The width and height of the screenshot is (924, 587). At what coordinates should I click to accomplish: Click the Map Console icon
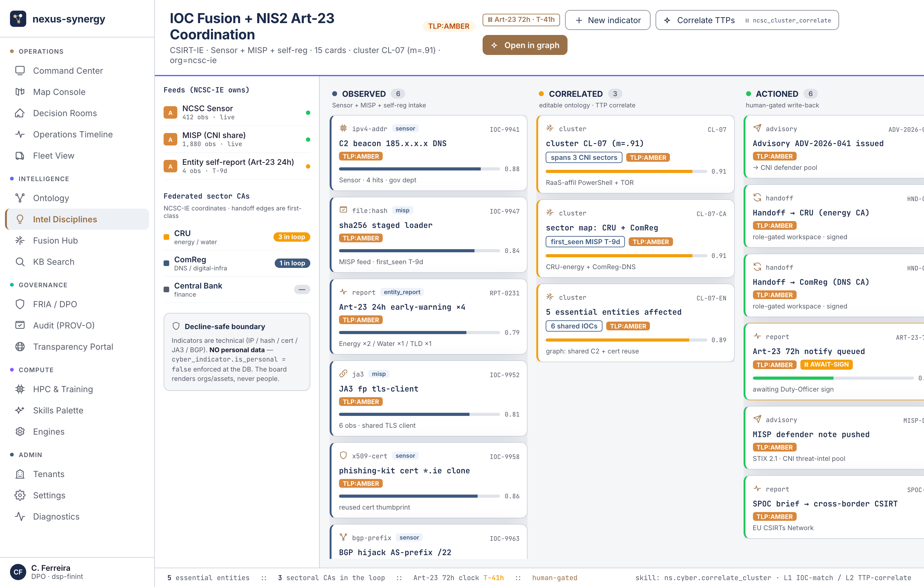click(x=20, y=92)
